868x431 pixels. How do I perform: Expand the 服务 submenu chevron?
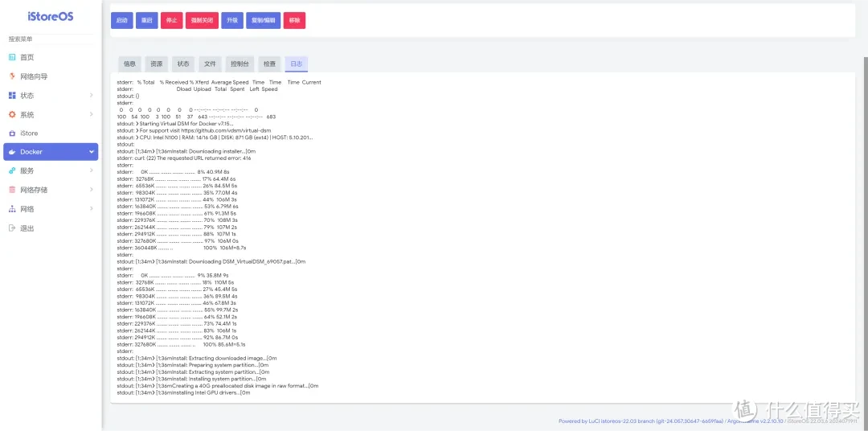(x=92, y=170)
